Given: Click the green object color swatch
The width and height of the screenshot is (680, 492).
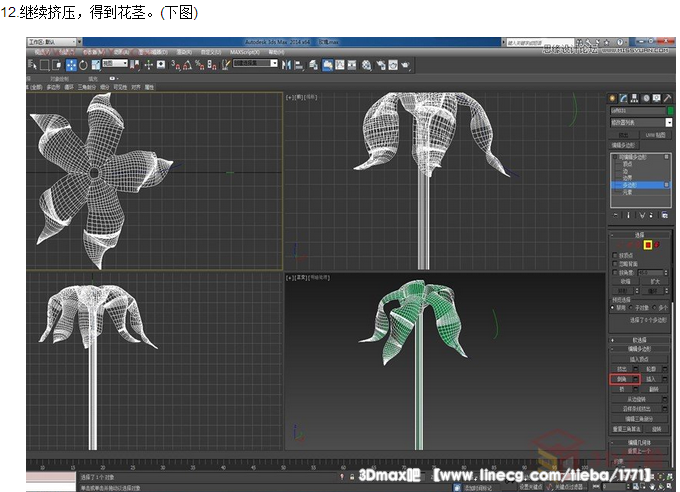Looking at the screenshot, I should (671, 111).
